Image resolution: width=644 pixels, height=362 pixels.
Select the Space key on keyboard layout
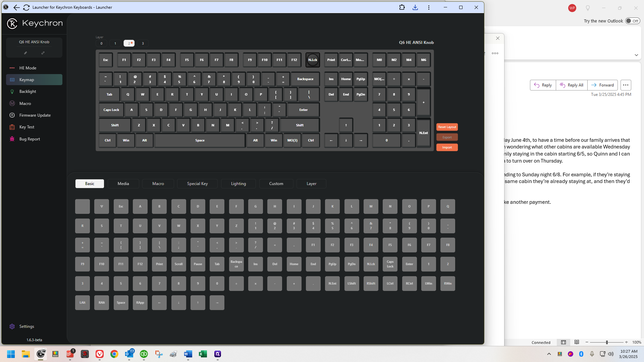200,140
